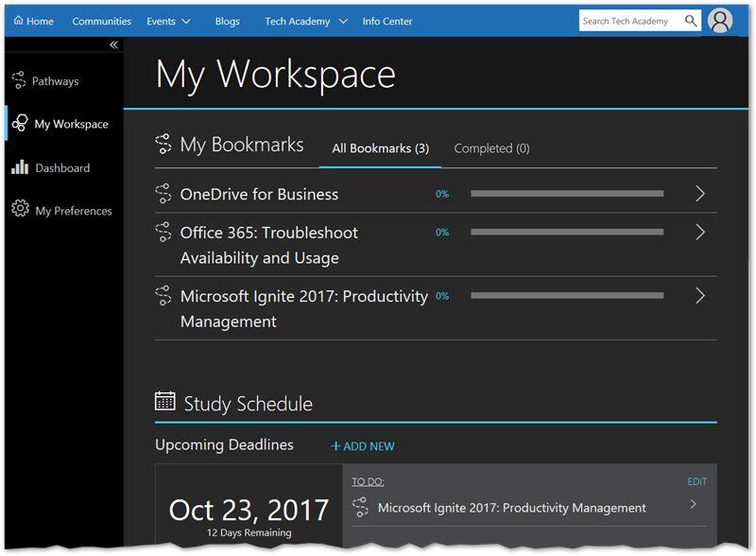This screenshot has width=756, height=556.
Task: Click the My Workspace page title
Action: click(x=276, y=76)
